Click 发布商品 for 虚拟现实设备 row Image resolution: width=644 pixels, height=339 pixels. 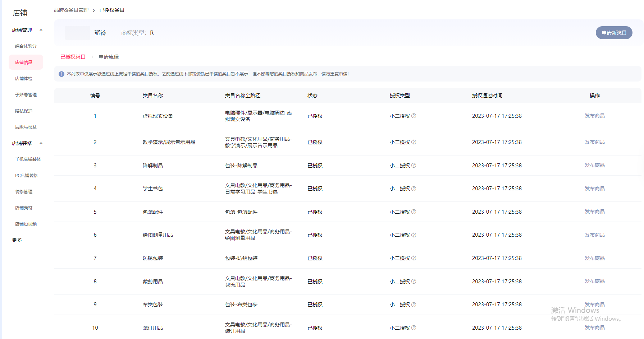(x=594, y=116)
